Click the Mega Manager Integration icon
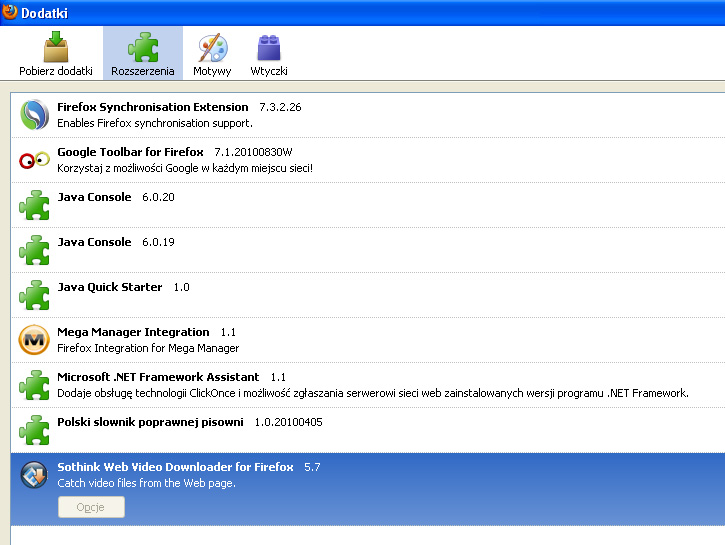Viewport: 725px width, 545px height. pos(35,340)
